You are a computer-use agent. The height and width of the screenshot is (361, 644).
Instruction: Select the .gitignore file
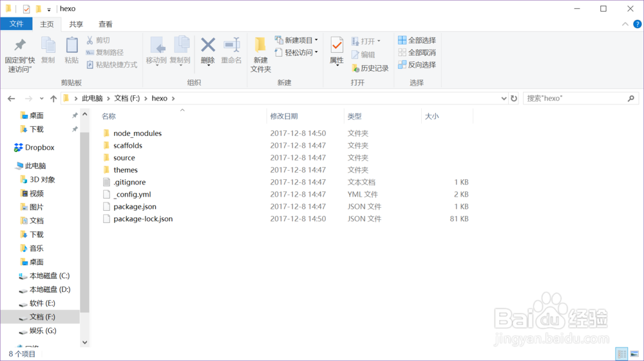pos(129,182)
